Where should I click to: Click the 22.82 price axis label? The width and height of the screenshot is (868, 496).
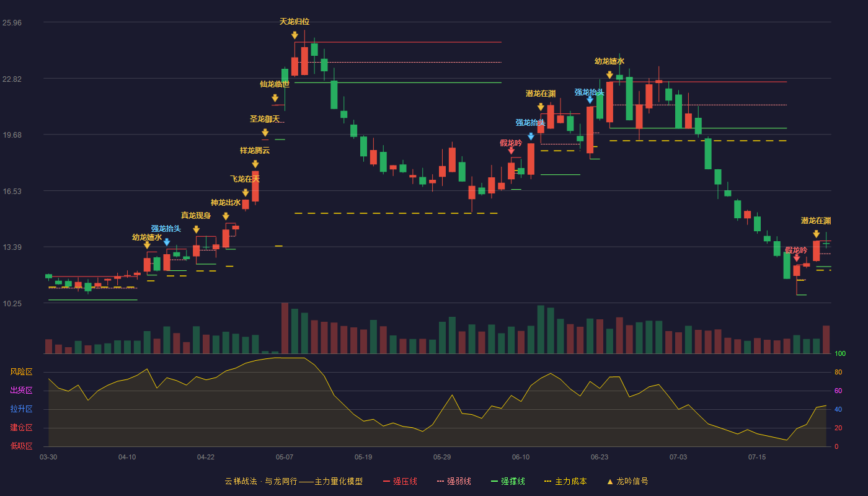click(12, 79)
